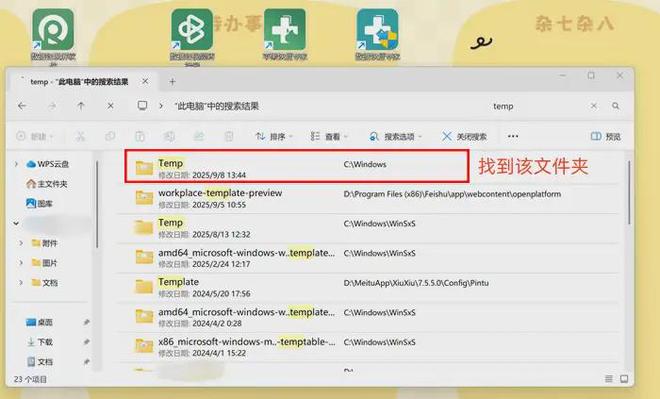Click the address bar path text
Viewport: 660px width, 399px height.
pos(217,106)
